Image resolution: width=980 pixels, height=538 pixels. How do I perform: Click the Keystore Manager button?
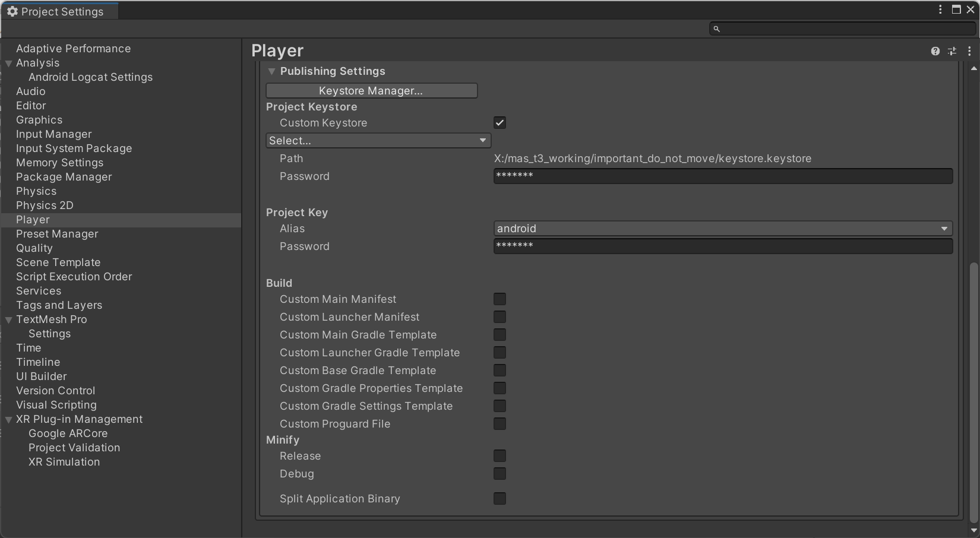(x=371, y=91)
